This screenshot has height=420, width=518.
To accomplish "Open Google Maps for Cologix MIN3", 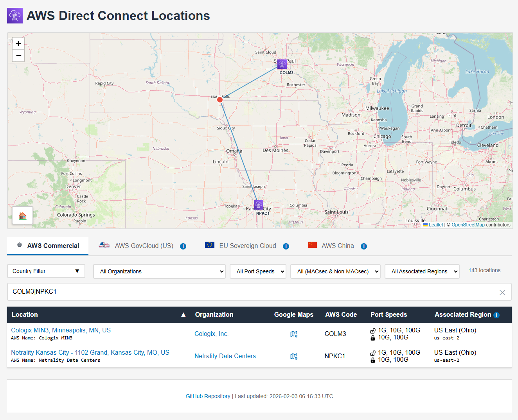I will click(x=294, y=334).
